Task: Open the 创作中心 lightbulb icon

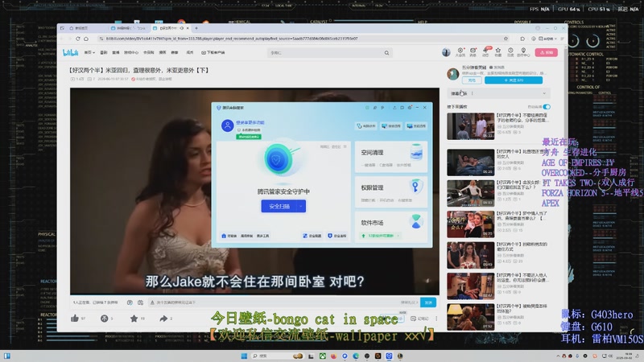Action: 523,51
